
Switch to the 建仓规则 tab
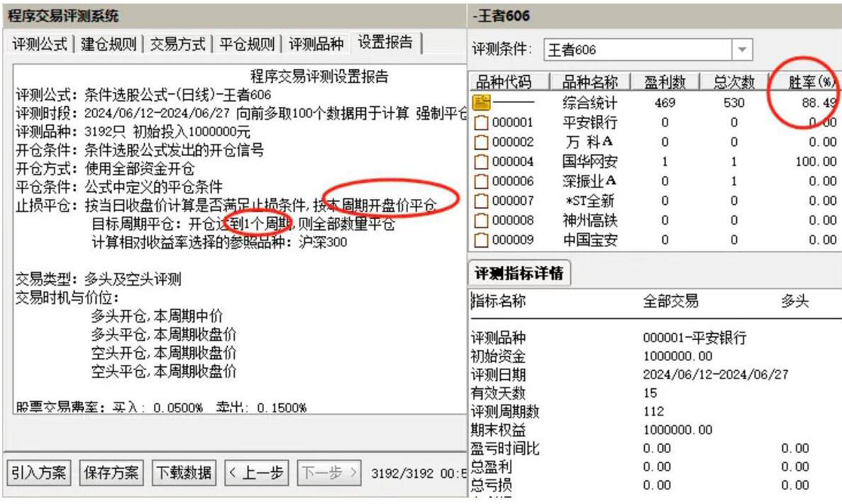tap(109, 44)
